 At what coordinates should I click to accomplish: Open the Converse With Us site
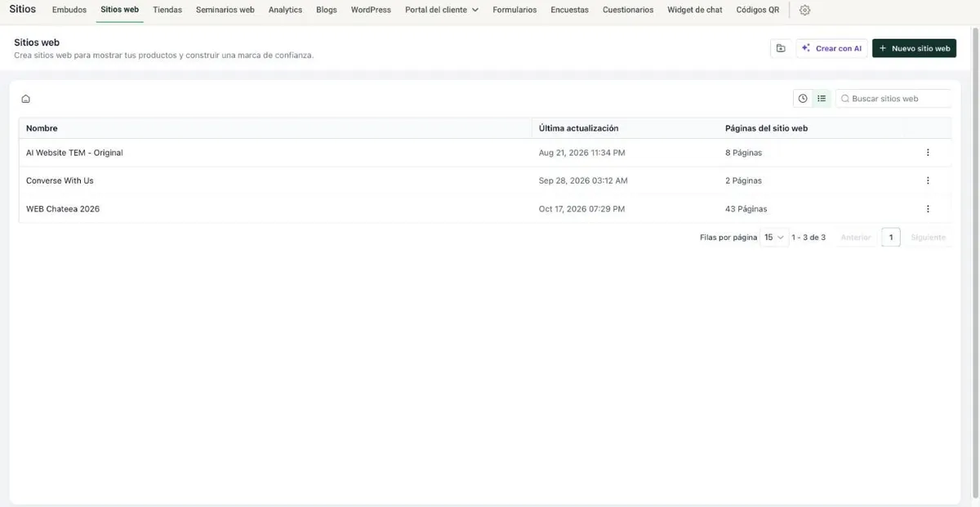coord(60,180)
